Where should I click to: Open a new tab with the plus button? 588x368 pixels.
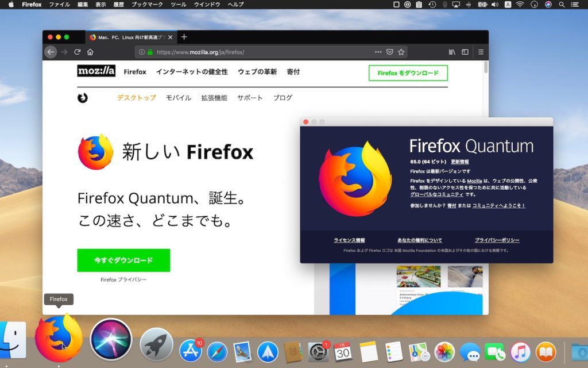tap(184, 37)
